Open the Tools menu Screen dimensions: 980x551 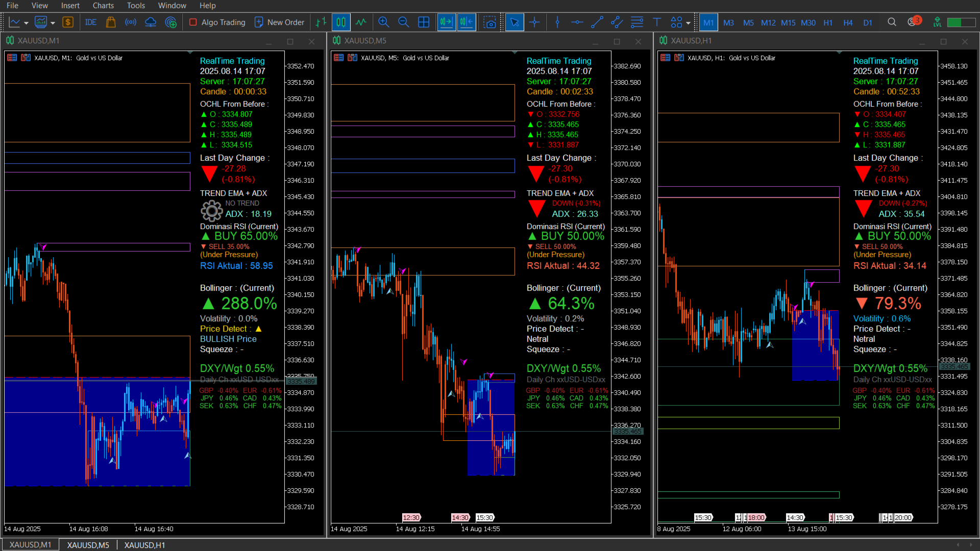[136, 6]
